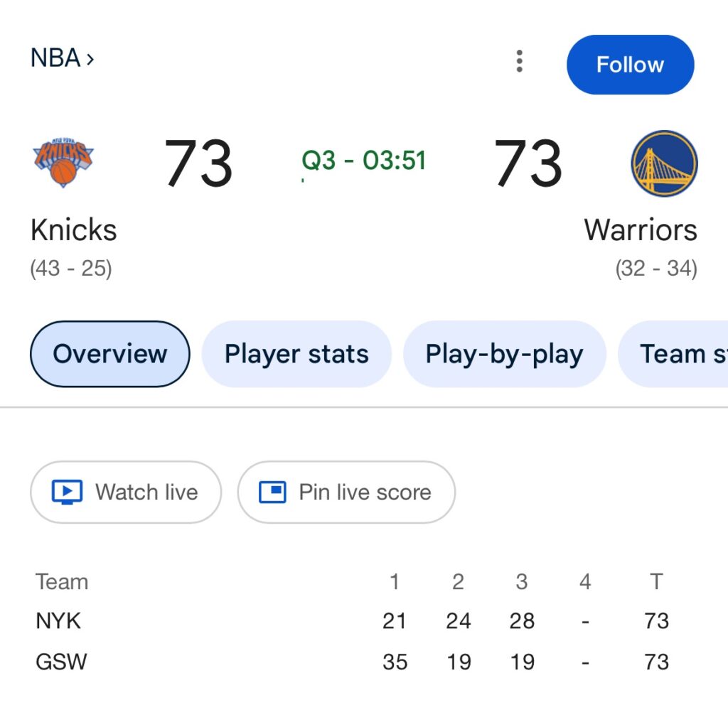This screenshot has width=728, height=705.
Task: Tap the Watch live button
Action: (x=126, y=493)
